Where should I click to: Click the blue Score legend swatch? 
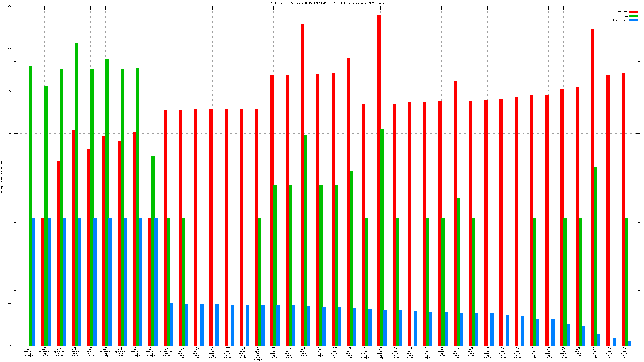(x=633, y=20)
